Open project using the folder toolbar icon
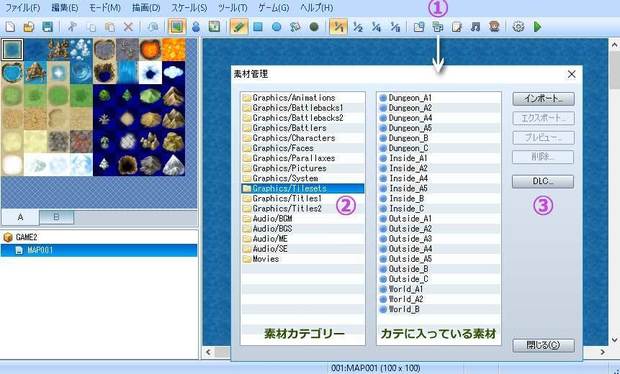620x374 pixels. [x=28, y=27]
